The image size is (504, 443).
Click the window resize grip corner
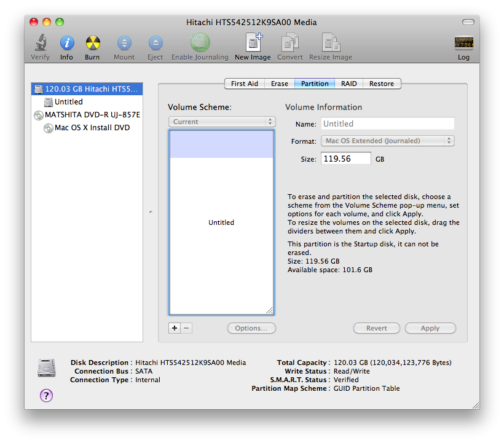coord(476,406)
